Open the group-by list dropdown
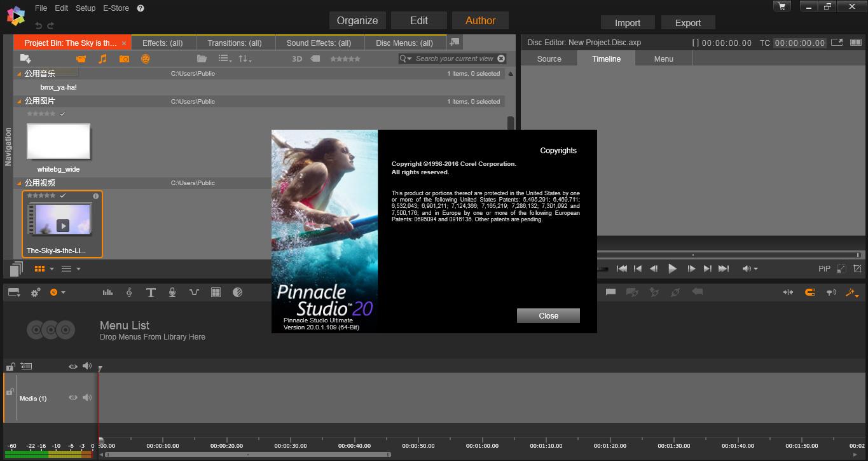The height and width of the screenshot is (461, 868). tap(225, 58)
